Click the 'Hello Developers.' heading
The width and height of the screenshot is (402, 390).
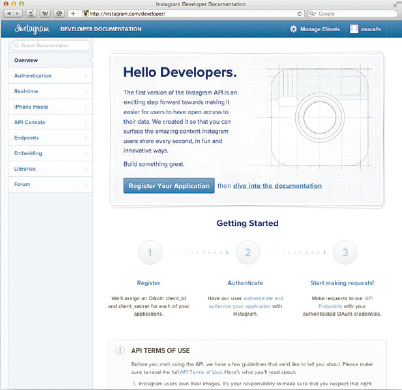coord(180,72)
